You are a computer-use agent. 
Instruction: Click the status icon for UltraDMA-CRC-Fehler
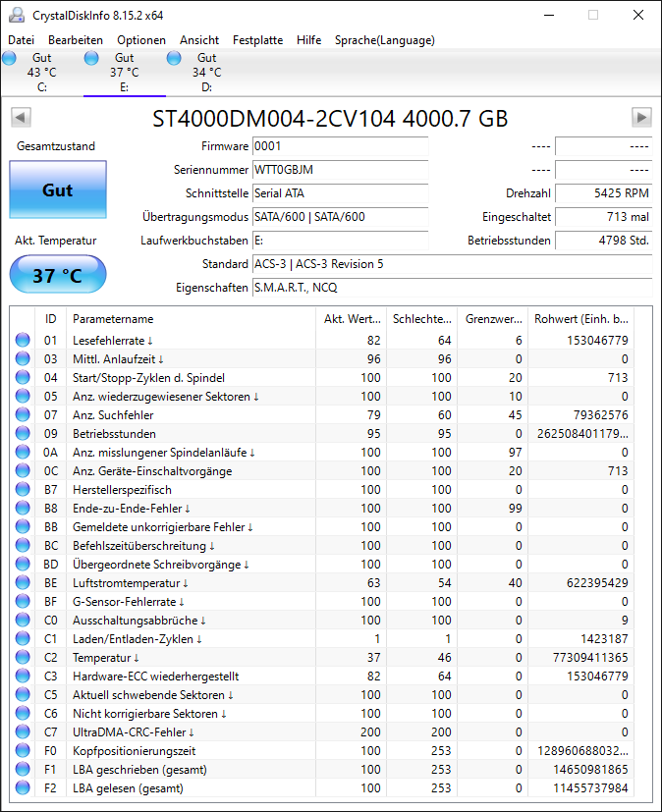pos(23,732)
